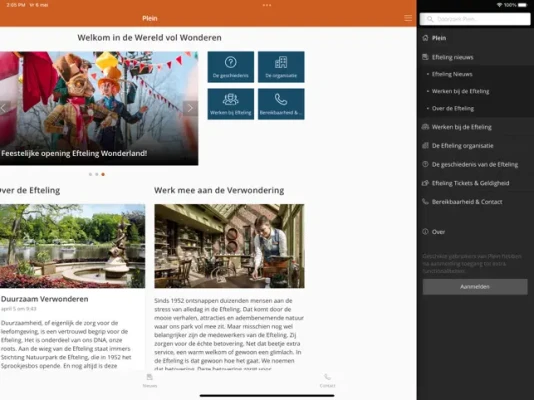This screenshot has width=534, height=400.
Task: Click question icon beside De geschiedenis
Action: (x=425, y=164)
